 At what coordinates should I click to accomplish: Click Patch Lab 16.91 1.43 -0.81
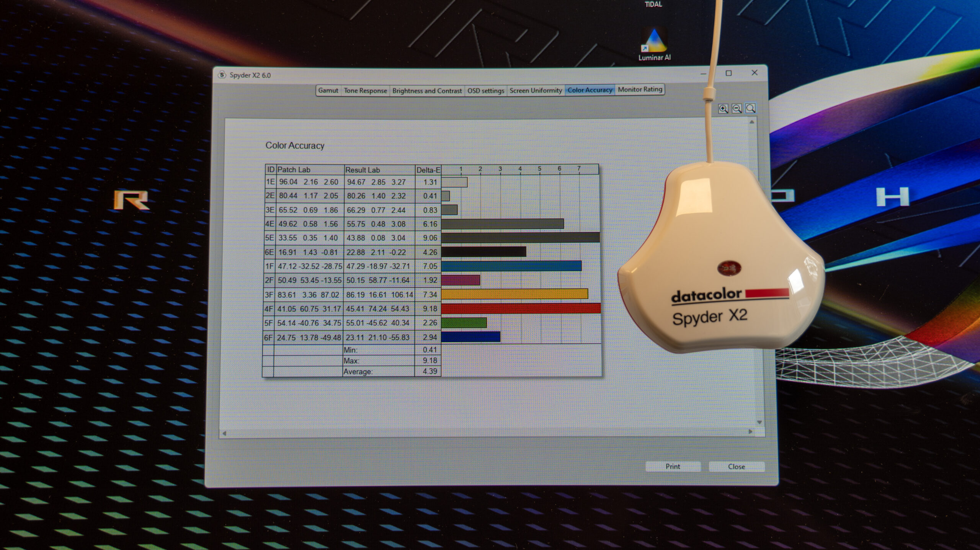308,252
